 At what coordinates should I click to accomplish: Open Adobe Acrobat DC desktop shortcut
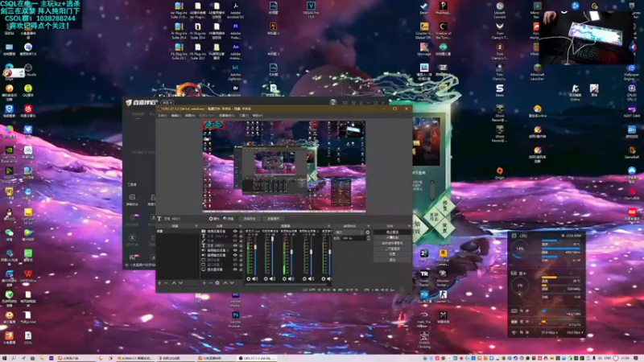pos(235,10)
